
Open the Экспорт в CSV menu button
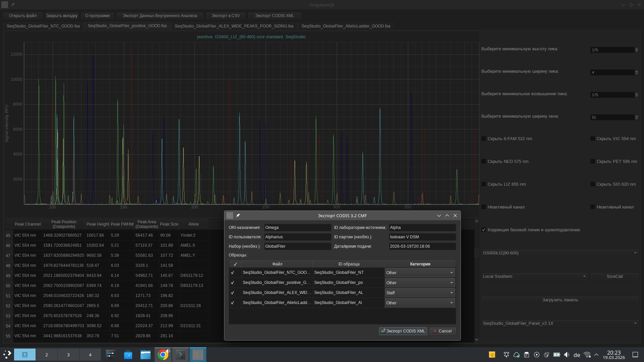coord(225,16)
